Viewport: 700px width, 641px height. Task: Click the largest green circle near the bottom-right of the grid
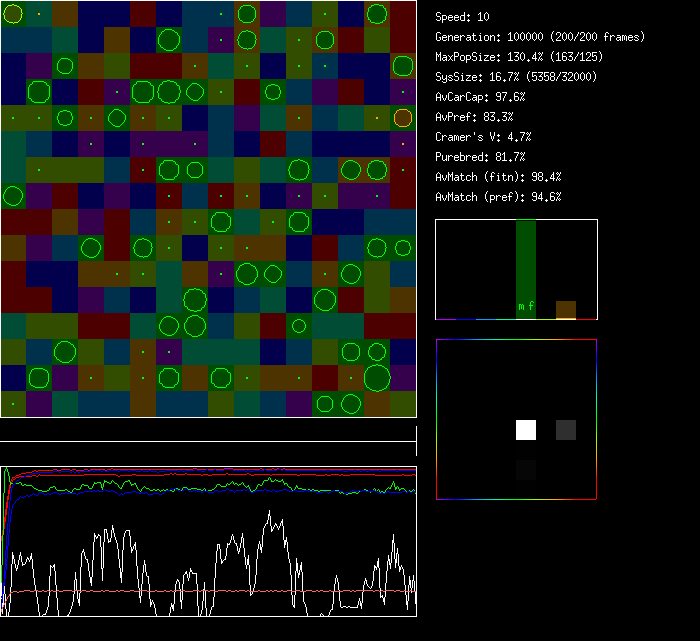click(x=377, y=378)
